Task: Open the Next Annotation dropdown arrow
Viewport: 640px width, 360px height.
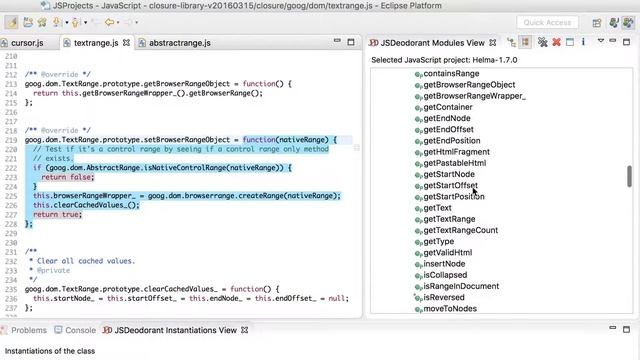Action: 67,22
